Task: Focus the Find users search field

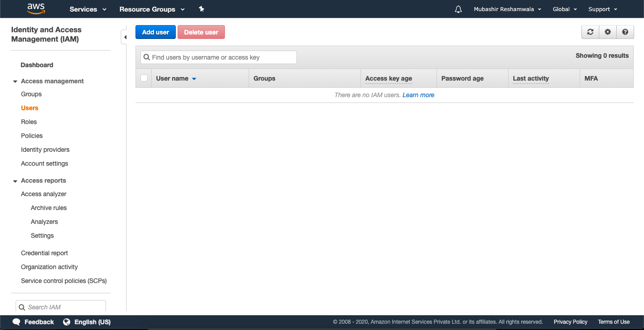Action: [219, 57]
